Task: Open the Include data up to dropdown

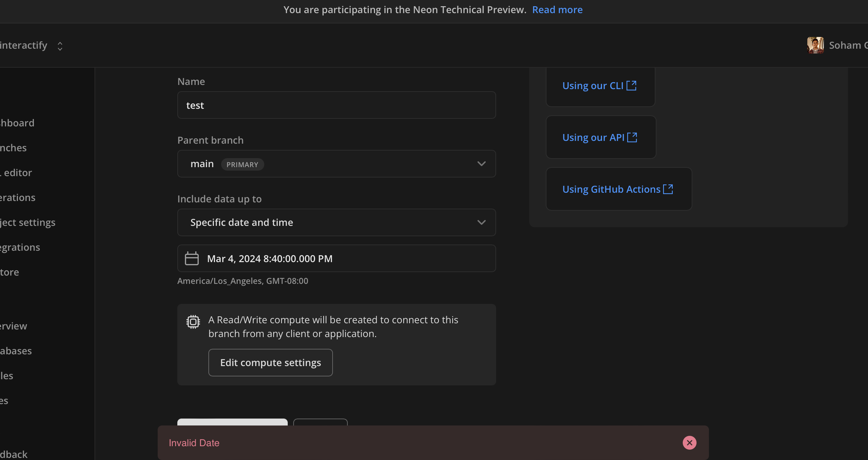Action: (x=481, y=222)
